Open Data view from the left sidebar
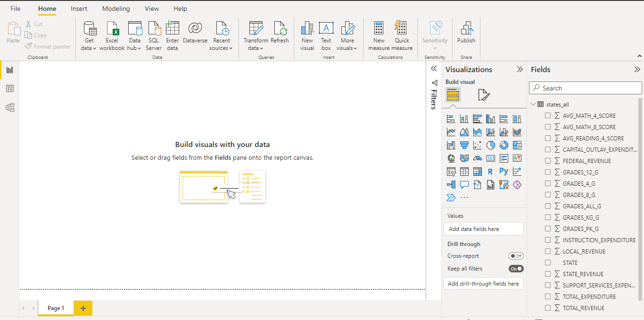This screenshot has width=644, height=320. click(9, 88)
